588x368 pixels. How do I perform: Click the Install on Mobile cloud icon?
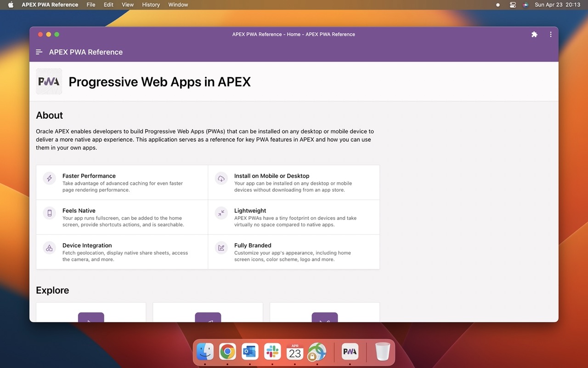[x=221, y=178]
